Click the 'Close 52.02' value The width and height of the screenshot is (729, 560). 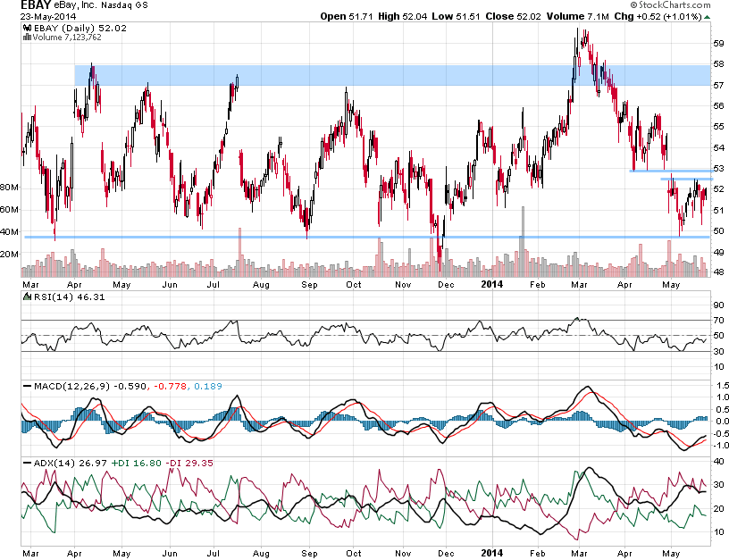[x=514, y=16]
